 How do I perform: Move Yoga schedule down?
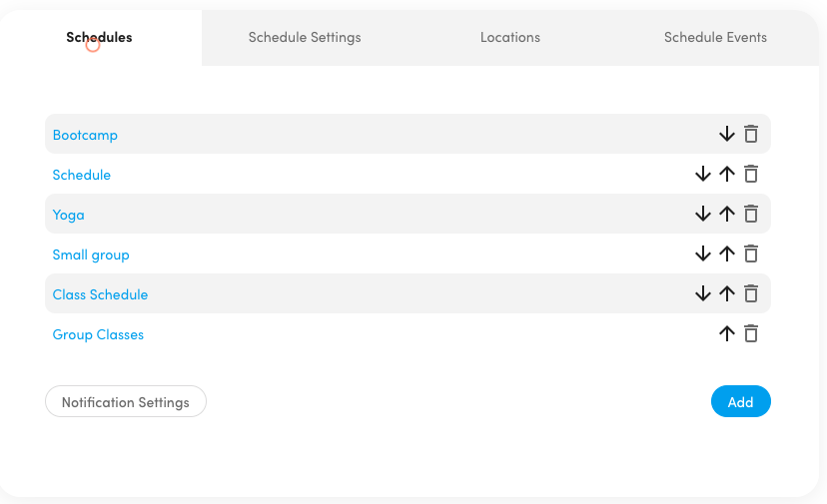[702, 214]
